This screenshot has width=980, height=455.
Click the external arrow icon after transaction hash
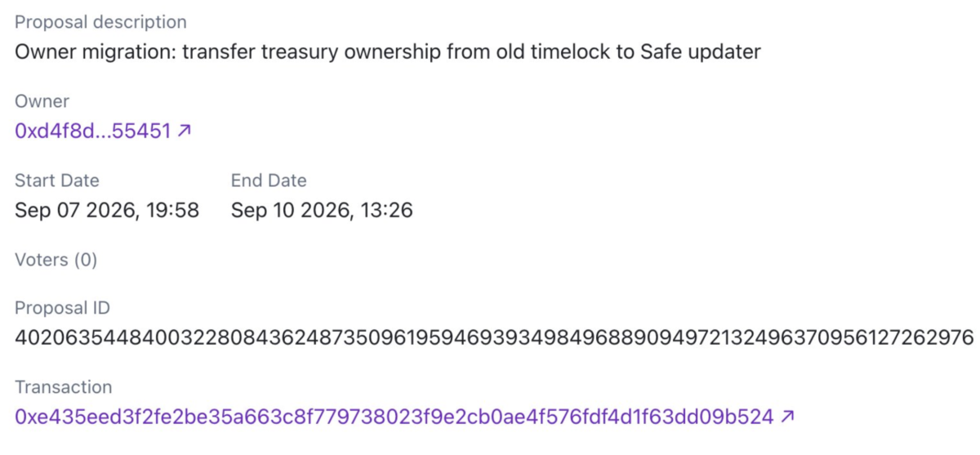(786, 417)
